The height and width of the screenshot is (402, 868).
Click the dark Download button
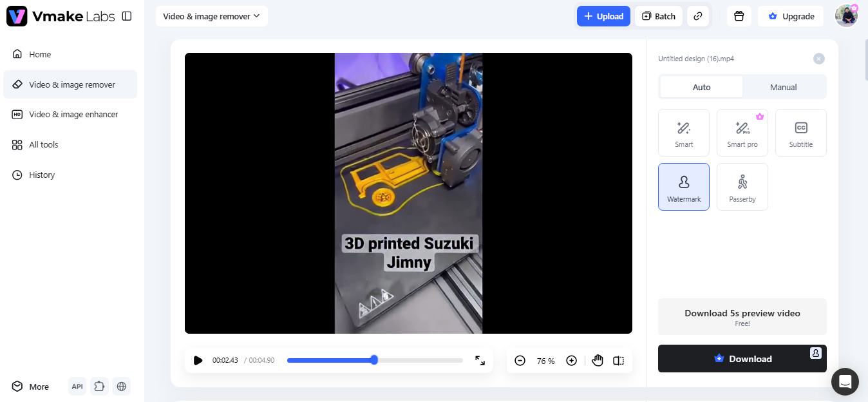click(x=742, y=359)
